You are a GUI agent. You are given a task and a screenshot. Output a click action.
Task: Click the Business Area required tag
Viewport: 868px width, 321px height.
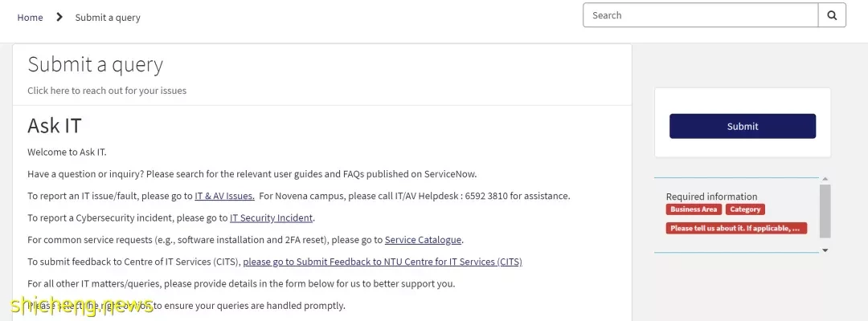tap(694, 209)
